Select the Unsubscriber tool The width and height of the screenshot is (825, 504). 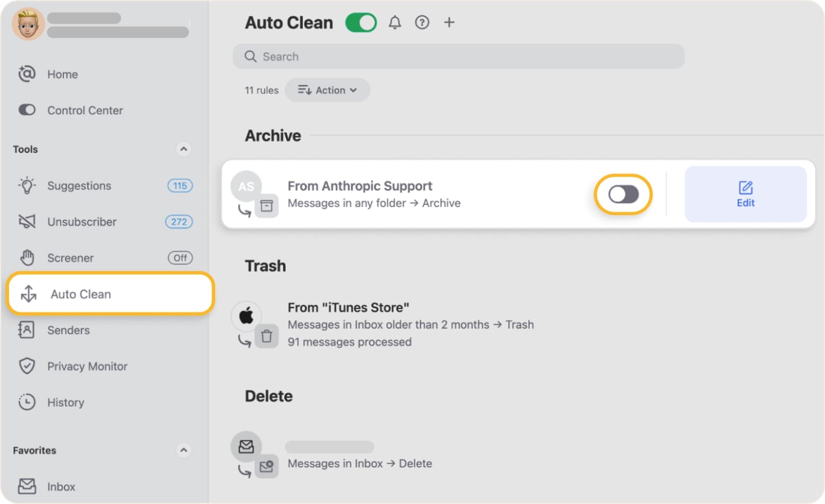tap(82, 222)
